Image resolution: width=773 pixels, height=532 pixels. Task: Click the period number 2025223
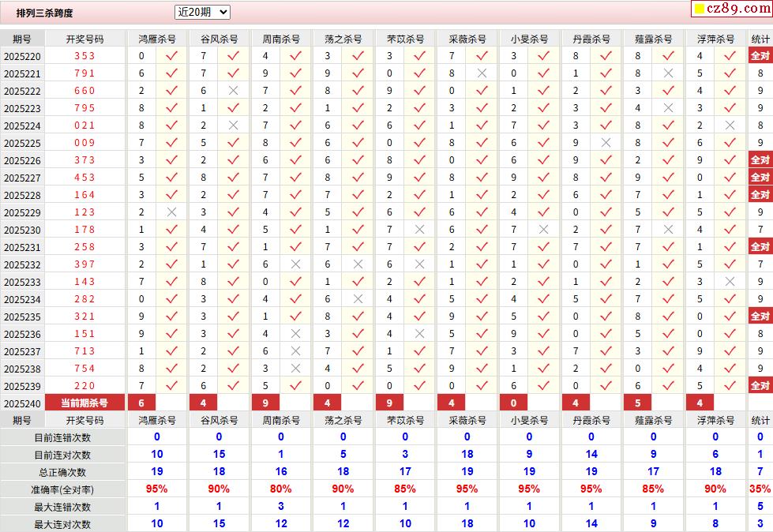pyautogui.click(x=22, y=108)
